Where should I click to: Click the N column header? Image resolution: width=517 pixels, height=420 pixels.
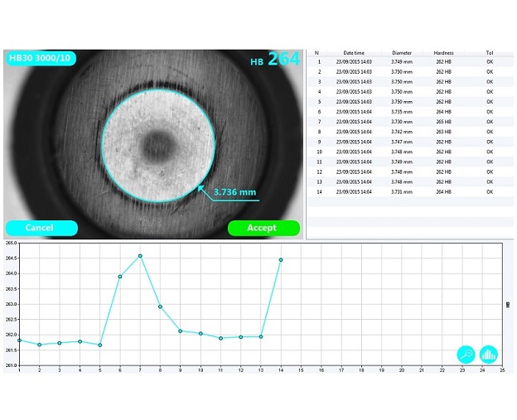(317, 52)
